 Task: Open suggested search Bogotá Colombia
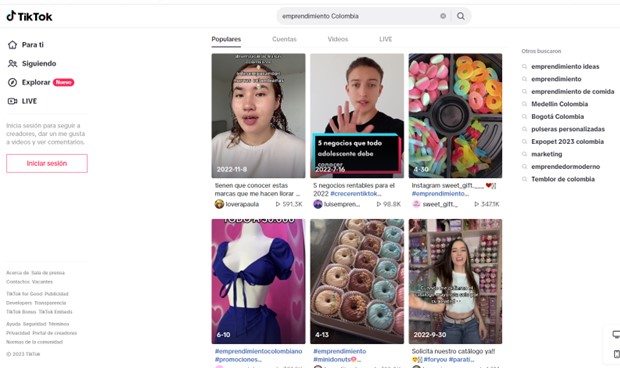click(558, 117)
